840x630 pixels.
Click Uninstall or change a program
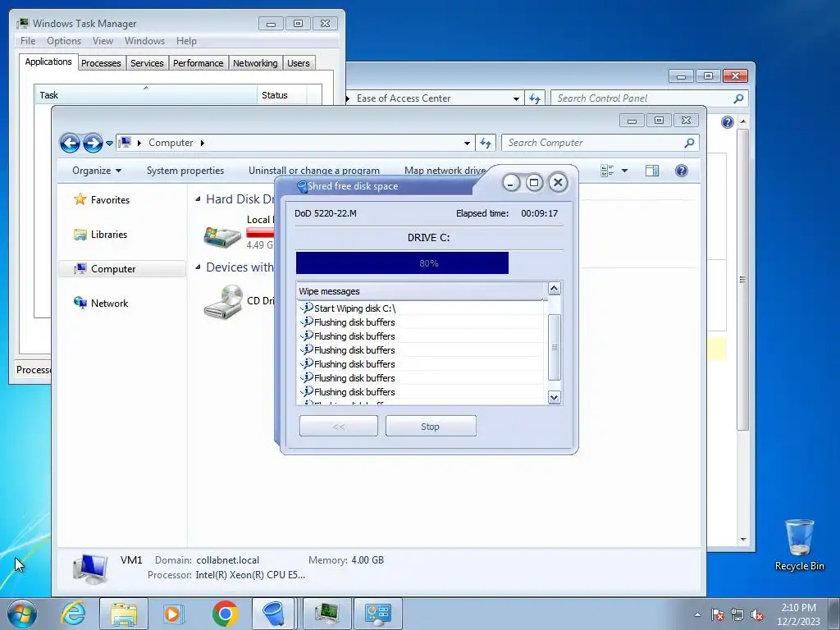pyautogui.click(x=314, y=171)
